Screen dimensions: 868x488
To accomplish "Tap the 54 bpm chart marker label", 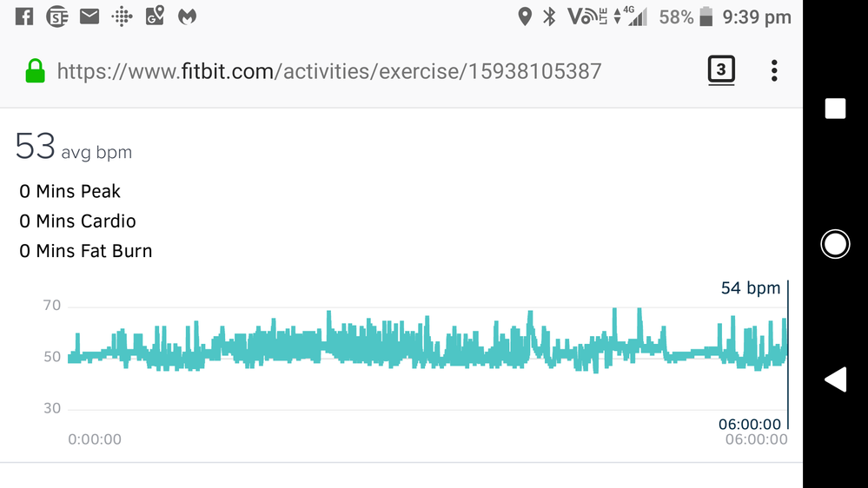I will pyautogui.click(x=750, y=287).
